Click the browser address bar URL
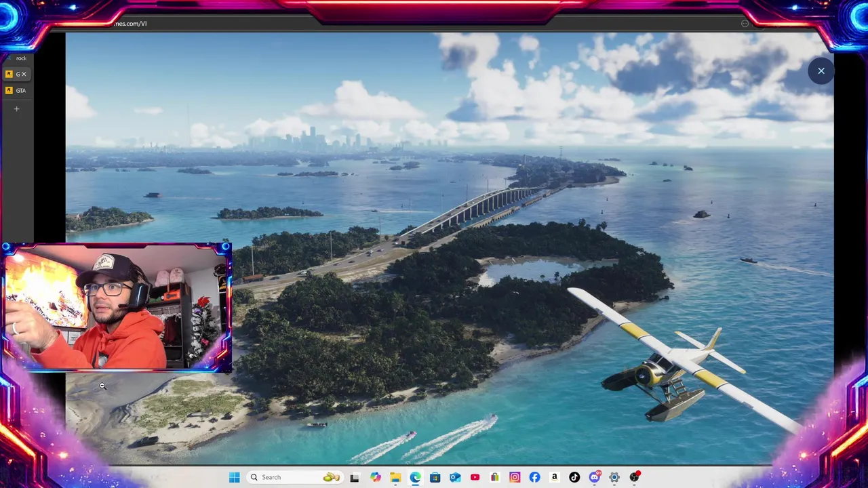The height and width of the screenshot is (488, 868). coord(129,23)
